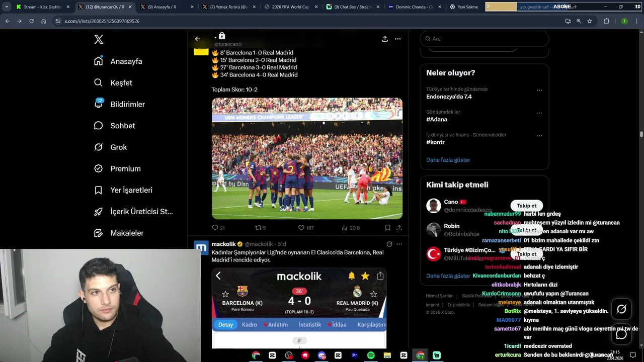This screenshot has height=362, width=644.
Task: Click the browser address bar URL
Action: [x=102, y=21]
